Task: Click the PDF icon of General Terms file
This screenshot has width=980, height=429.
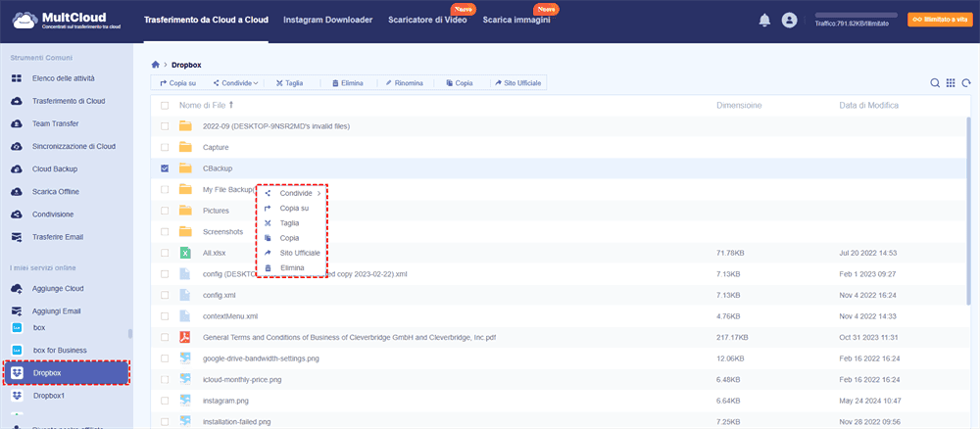Action: [x=185, y=337]
